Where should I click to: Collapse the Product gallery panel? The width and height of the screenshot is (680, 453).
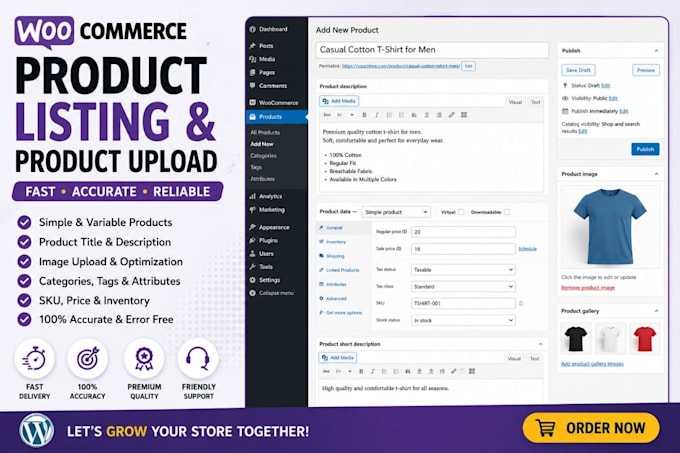point(656,311)
